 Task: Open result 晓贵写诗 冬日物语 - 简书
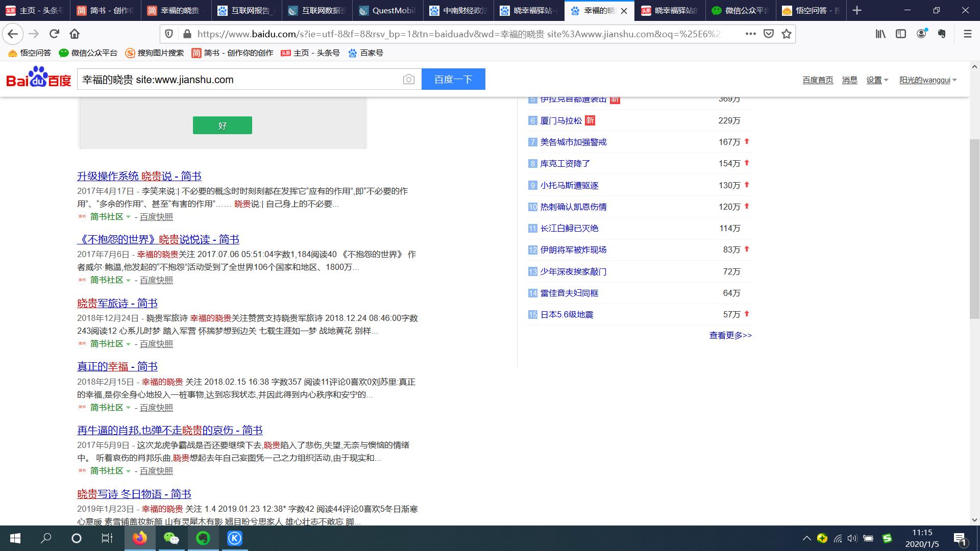134,494
